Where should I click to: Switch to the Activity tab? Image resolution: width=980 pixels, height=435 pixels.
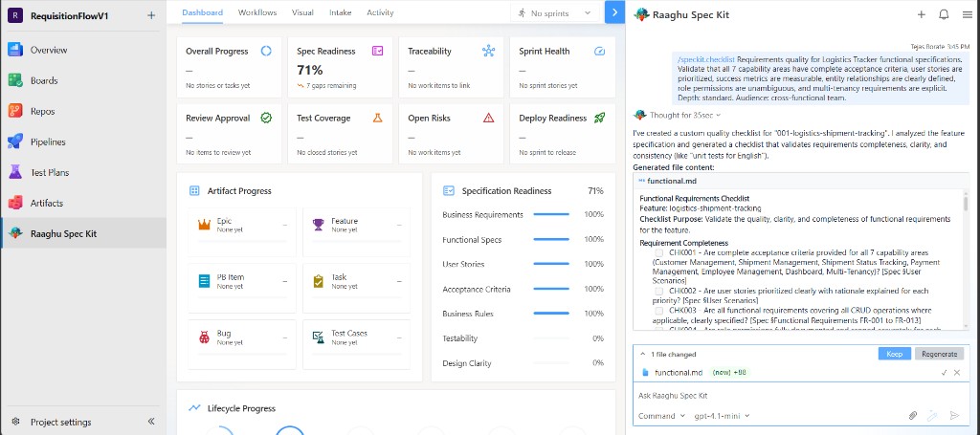[x=380, y=12]
